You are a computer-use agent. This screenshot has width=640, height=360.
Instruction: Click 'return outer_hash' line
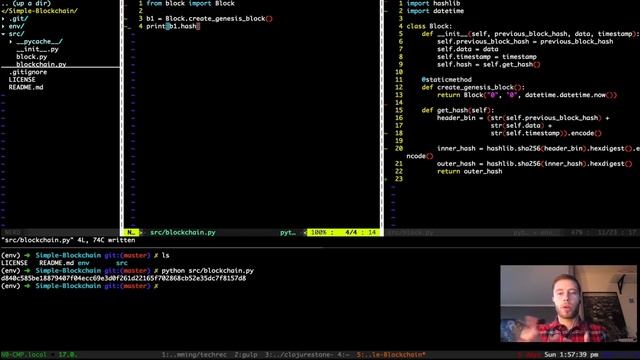pos(470,171)
